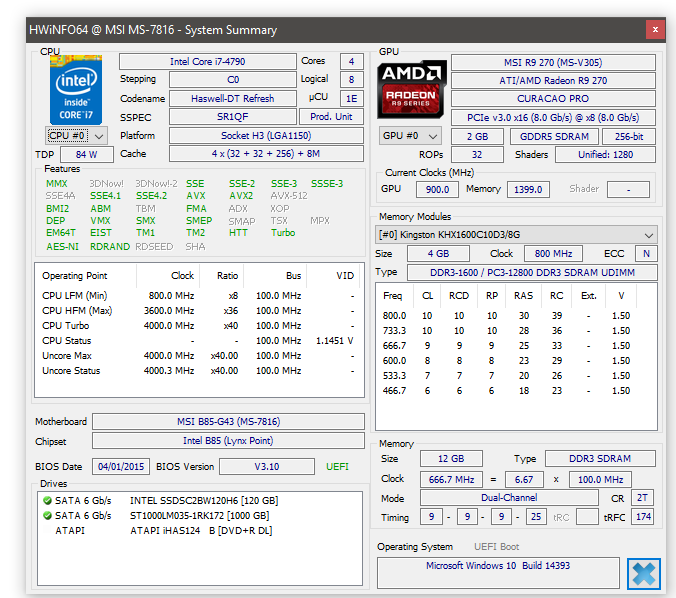The width and height of the screenshot is (676, 598).
Task: Click the cache value 4 x (32 + 32 + 256) + 8M
Action: pyautogui.click(x=266, y=154)
